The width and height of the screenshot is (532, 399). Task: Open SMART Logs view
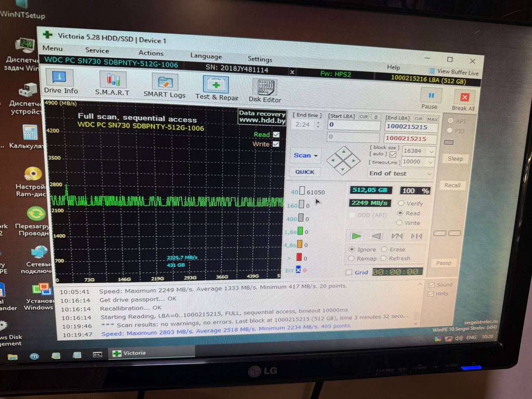click(x=164, y=85)
